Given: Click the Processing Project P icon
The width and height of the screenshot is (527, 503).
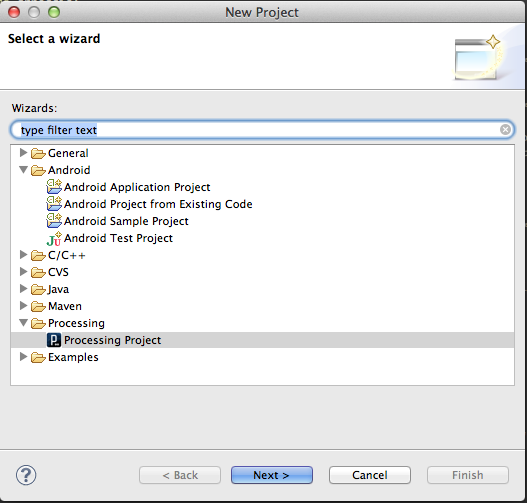Looking at the screenshot, I should point(54,340).
